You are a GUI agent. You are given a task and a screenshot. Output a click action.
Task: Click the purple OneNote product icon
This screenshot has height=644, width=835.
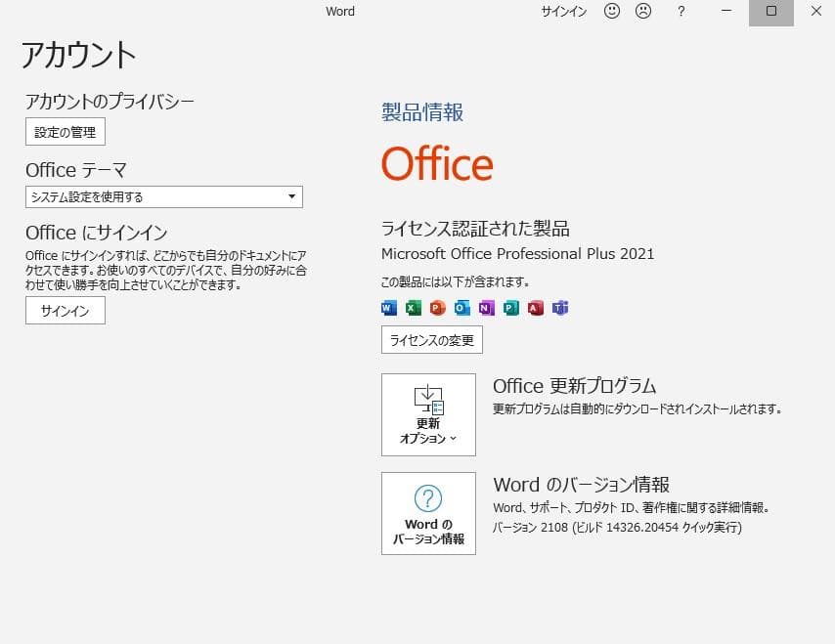[486, 309]
